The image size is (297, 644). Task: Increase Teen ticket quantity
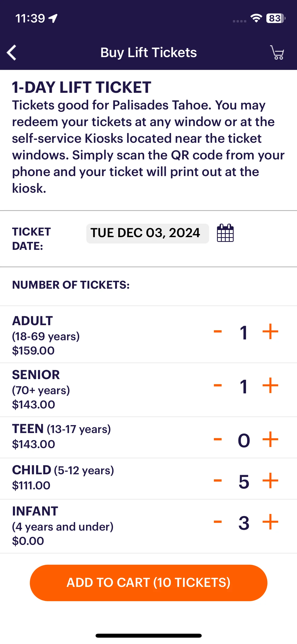pos(270,439)
